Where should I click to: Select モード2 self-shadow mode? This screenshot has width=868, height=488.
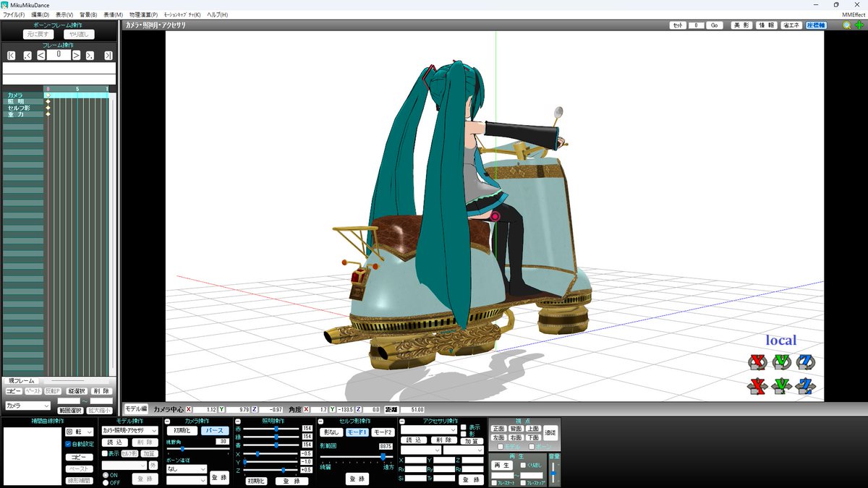[x=383, y=432]
